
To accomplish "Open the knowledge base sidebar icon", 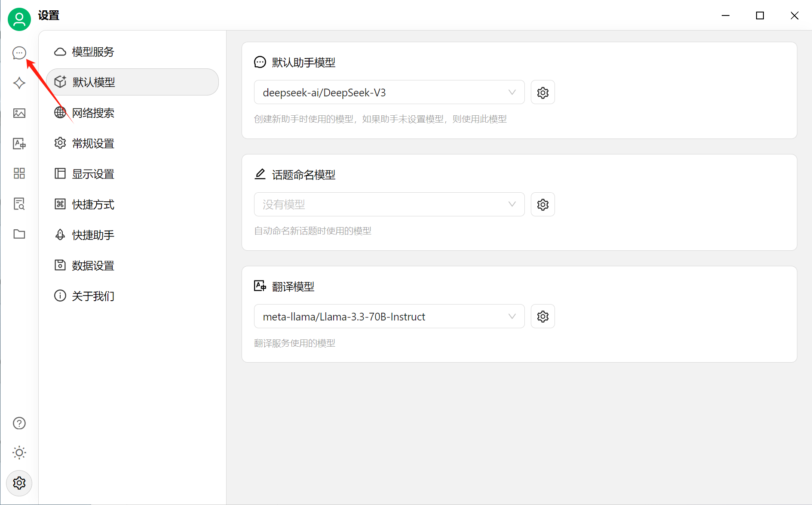I will tap(19, 203).
